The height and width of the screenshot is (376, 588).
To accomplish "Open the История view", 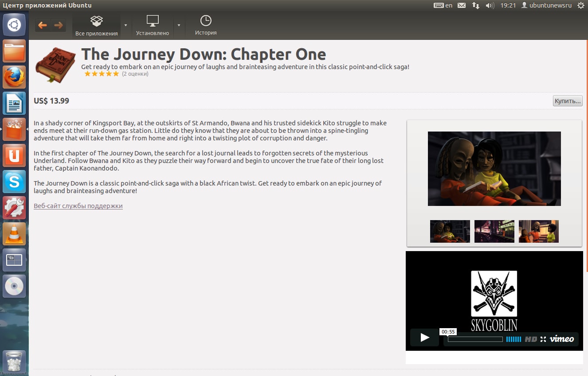I will tap(206, 26).
